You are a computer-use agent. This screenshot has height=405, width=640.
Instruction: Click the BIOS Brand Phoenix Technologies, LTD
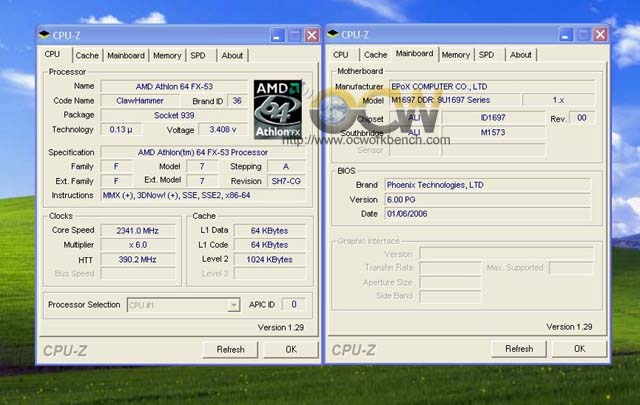(x=487, y=185)
